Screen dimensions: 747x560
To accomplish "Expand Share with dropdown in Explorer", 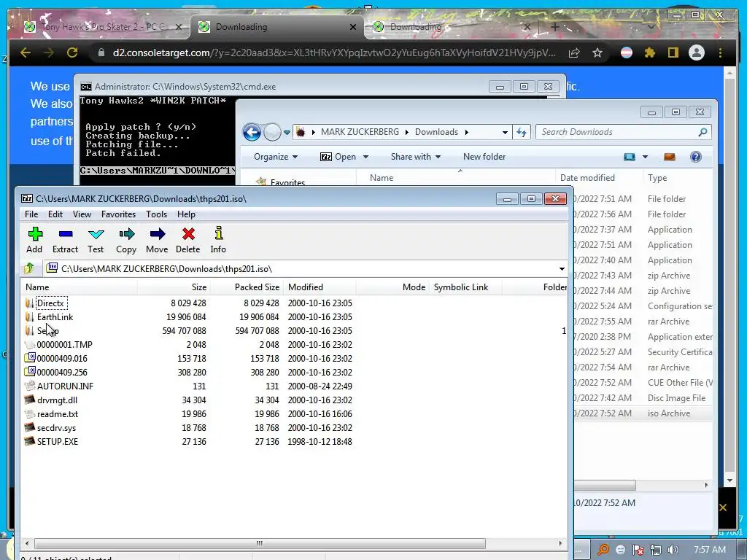I will [x=416, y=157].
